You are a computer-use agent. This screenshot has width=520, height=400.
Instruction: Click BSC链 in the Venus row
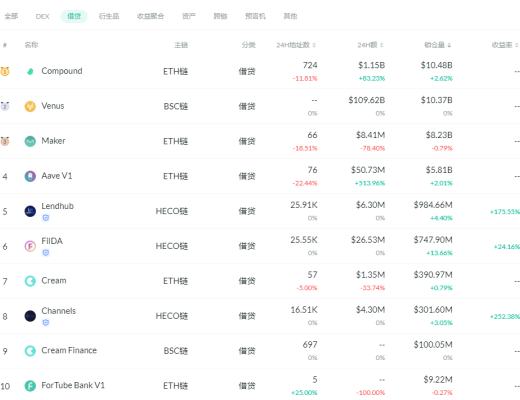coord(176,106)
